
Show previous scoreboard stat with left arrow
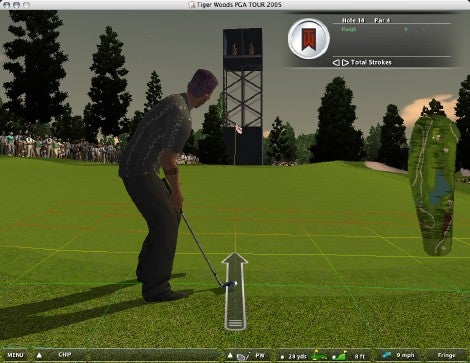pos(336,62)
